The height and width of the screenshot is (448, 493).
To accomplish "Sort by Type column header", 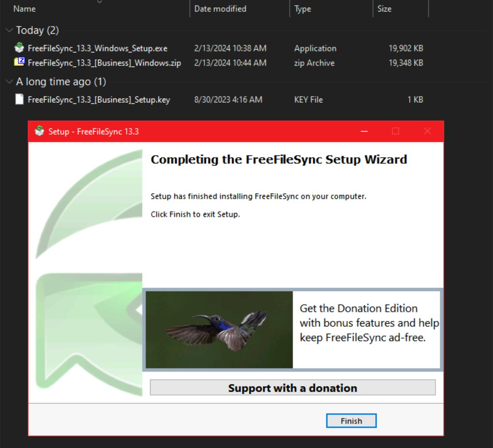I will point(303,8).
